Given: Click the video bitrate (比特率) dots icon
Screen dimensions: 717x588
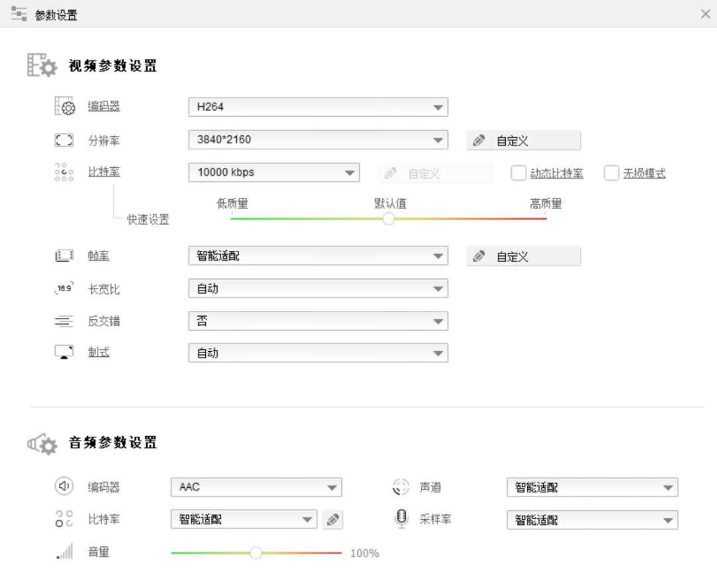Looking at the screenshot, I should coord(64,173).
